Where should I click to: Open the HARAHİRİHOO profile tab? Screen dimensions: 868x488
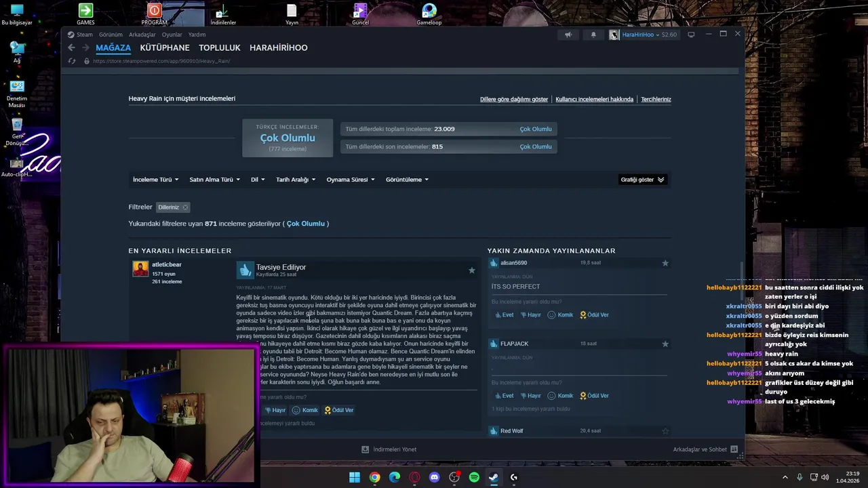pos(279,47)
